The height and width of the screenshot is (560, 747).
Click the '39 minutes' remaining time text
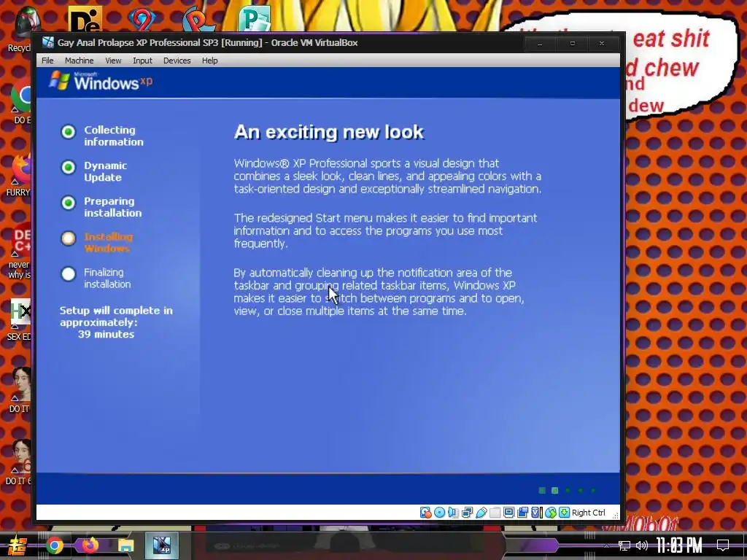[x=107, y=334]
